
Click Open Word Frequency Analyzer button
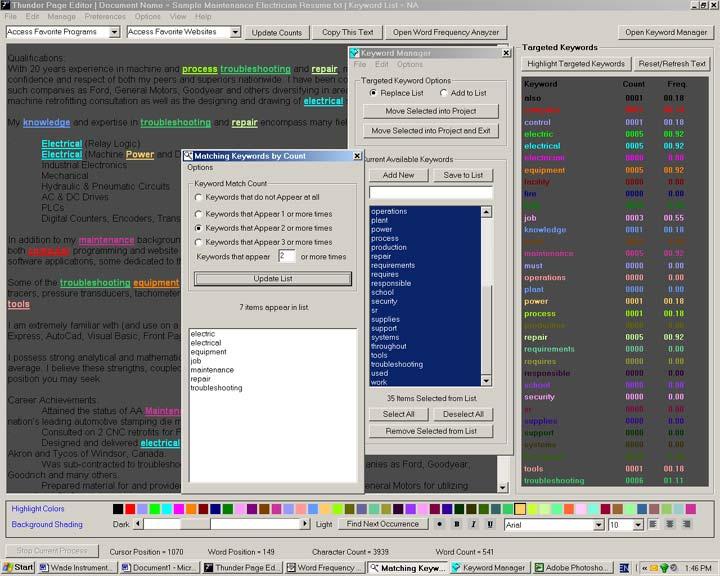coord(446,32)
